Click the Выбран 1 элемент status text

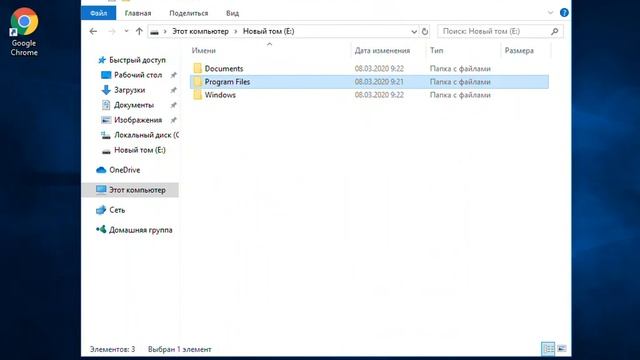(180, 349)
